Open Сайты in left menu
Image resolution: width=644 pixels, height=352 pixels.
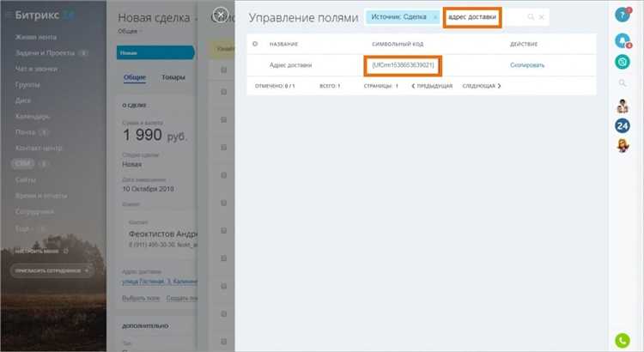[x=25, y=179]
